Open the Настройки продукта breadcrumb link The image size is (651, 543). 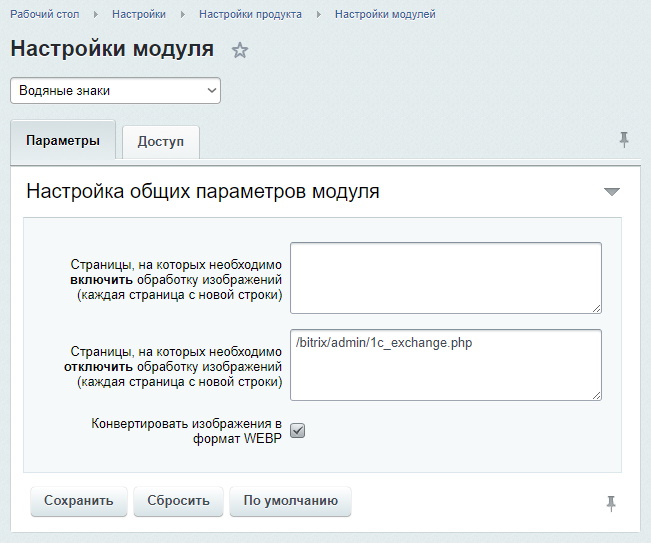click(252, 15)
